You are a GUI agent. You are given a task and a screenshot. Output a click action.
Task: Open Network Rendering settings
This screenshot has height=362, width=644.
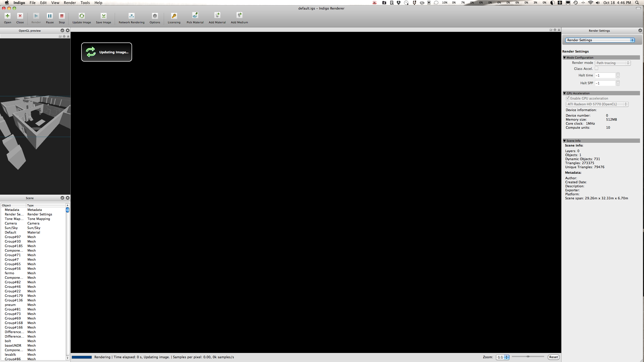[x=131, y=16]
